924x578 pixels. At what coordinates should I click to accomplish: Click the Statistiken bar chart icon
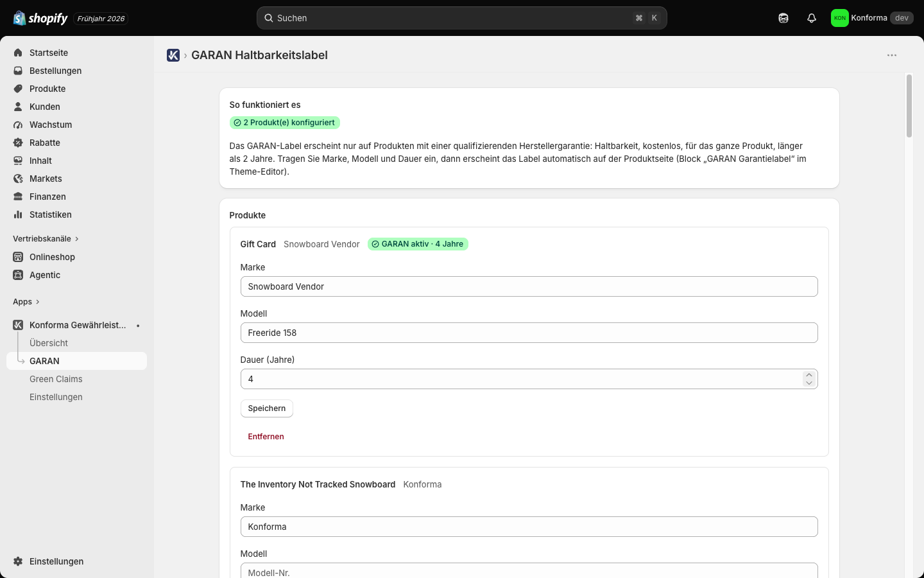click(18, 215)
